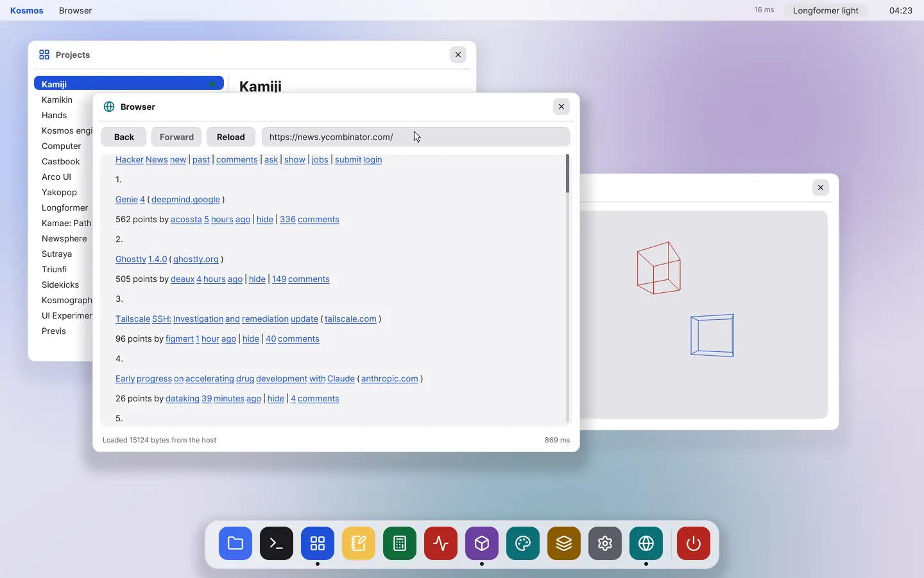Open the 'jobs' Hacker News nav link
The image size is (924, 578).
(320, 160)
